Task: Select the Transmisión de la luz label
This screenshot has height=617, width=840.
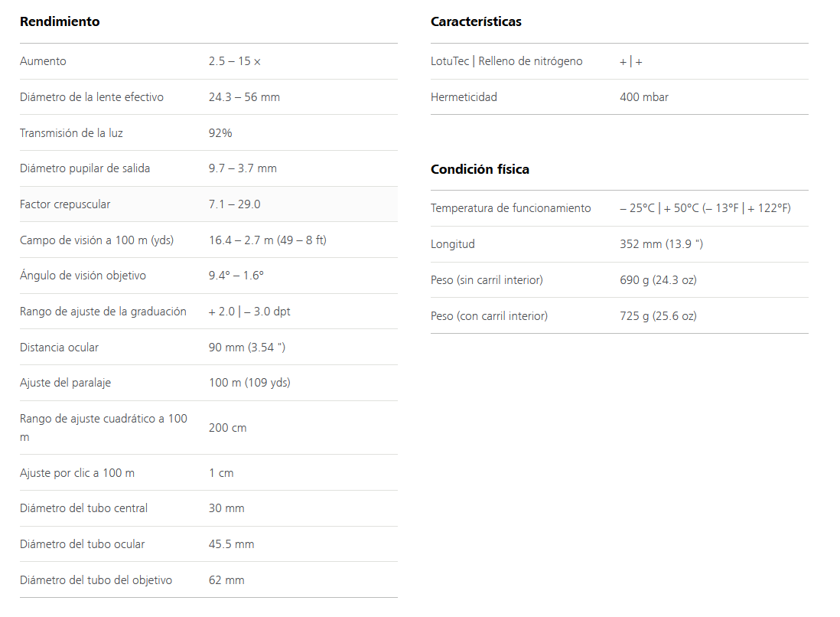Action: coord(71,133)
